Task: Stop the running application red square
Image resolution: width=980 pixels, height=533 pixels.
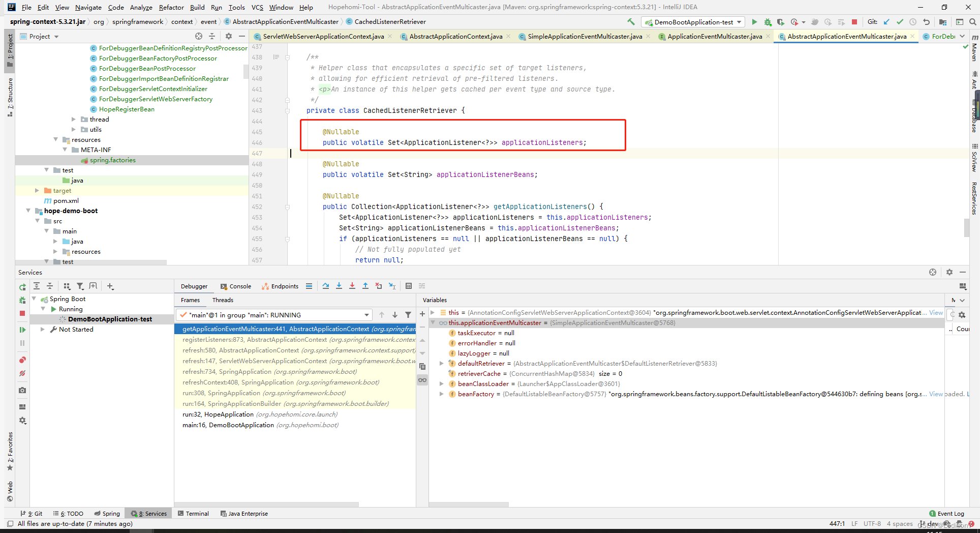Action: (x=854, y=22)
